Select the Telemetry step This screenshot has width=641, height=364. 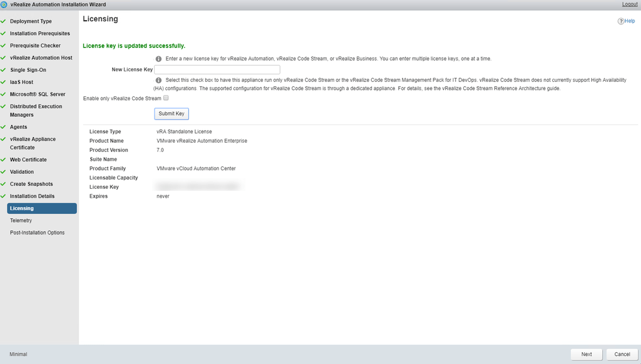point(21,221)
